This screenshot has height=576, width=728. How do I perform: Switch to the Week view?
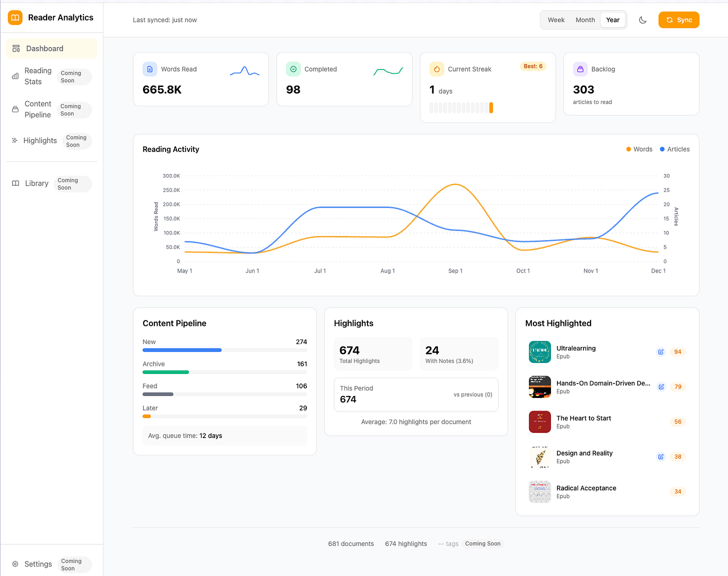[x=556, y=19]
